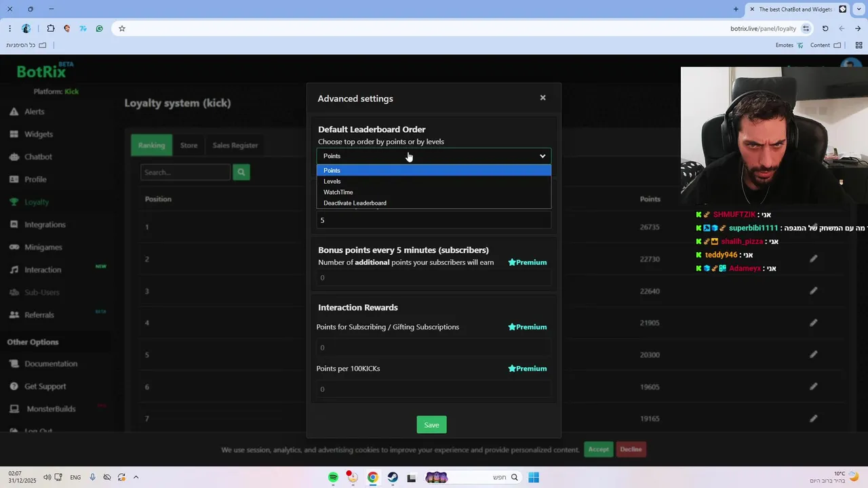The image size is (868, 488).
Task: Edit the row with 22730 points
Action: pyautogui.click(x=814, y=259)
